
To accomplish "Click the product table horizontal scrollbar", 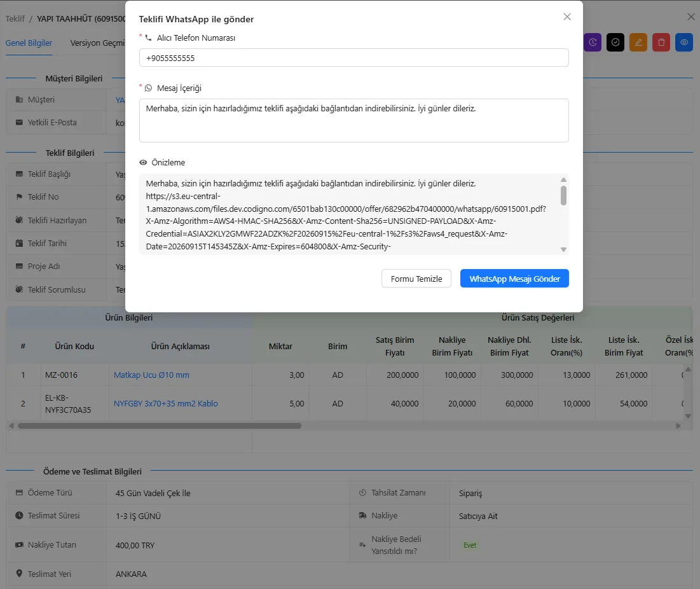I will coord(160,426).
